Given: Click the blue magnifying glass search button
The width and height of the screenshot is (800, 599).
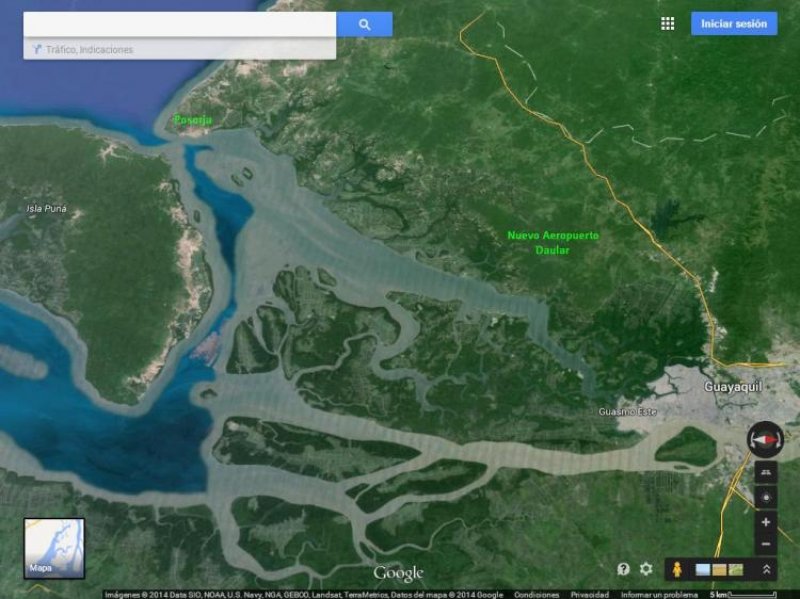Looking at the screenshot, I should tap(364, 24).
